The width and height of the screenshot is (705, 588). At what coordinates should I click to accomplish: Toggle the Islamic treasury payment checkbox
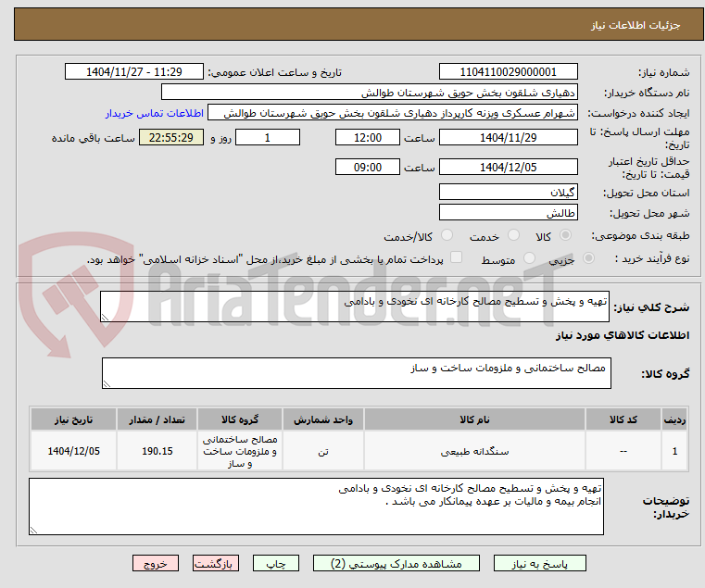[457, 257]
